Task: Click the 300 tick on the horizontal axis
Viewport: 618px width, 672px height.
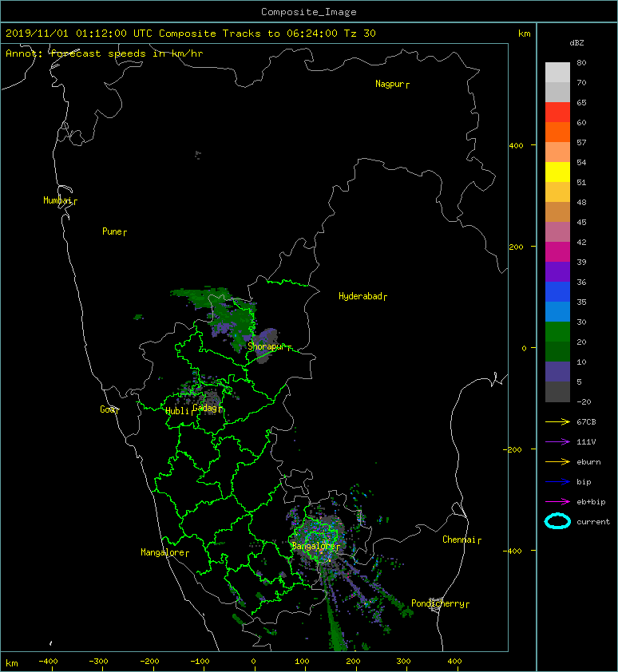Action: point(403,662)
